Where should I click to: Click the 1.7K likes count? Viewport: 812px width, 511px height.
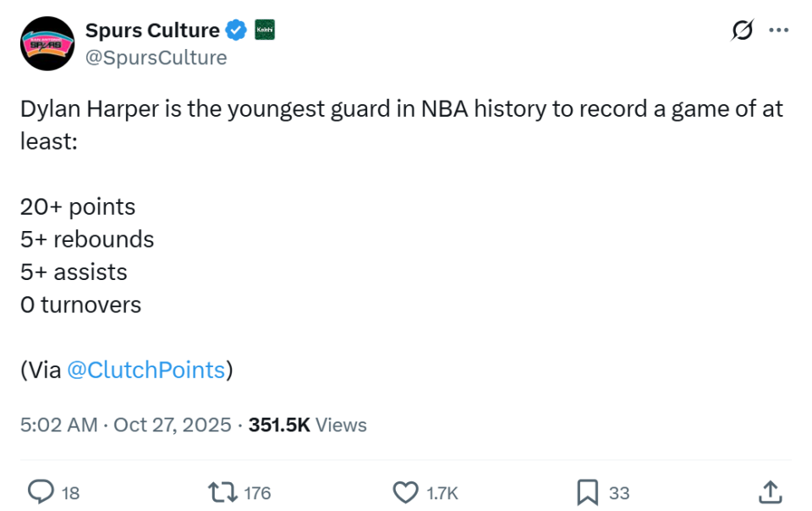pos(442,492)
